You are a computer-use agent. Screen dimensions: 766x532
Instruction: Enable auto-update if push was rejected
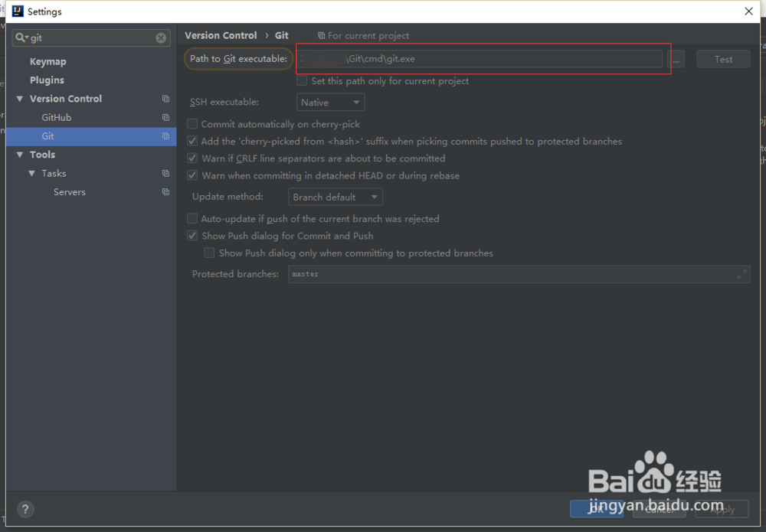[x=192, y=218]
